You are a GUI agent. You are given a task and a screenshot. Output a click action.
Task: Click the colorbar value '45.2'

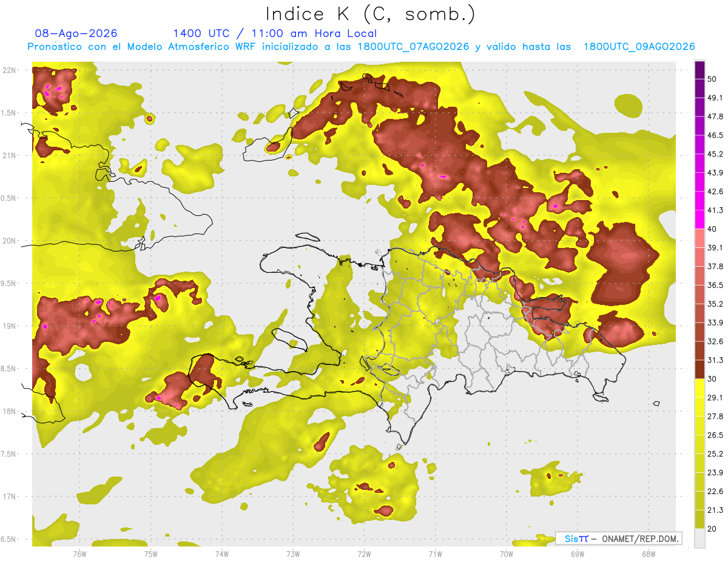click(x=715, y=154)
